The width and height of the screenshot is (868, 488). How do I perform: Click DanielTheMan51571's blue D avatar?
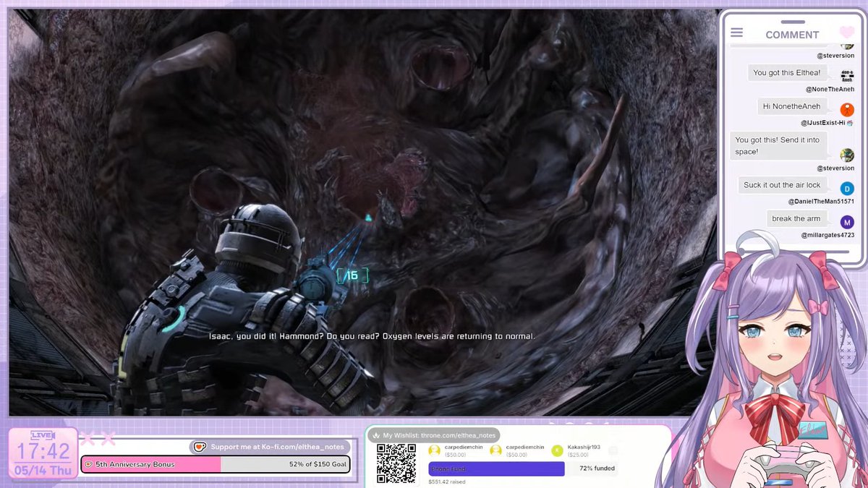coord(847,188)
